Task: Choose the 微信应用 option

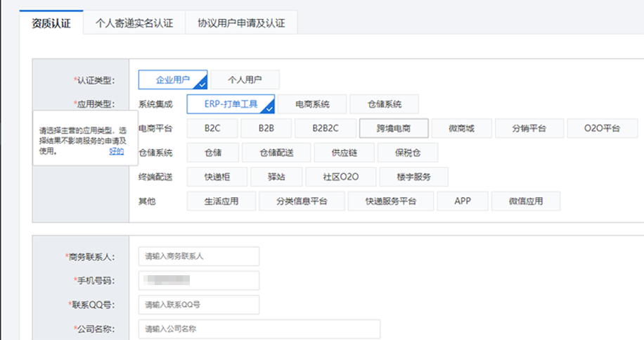Action: pos(526,201)
